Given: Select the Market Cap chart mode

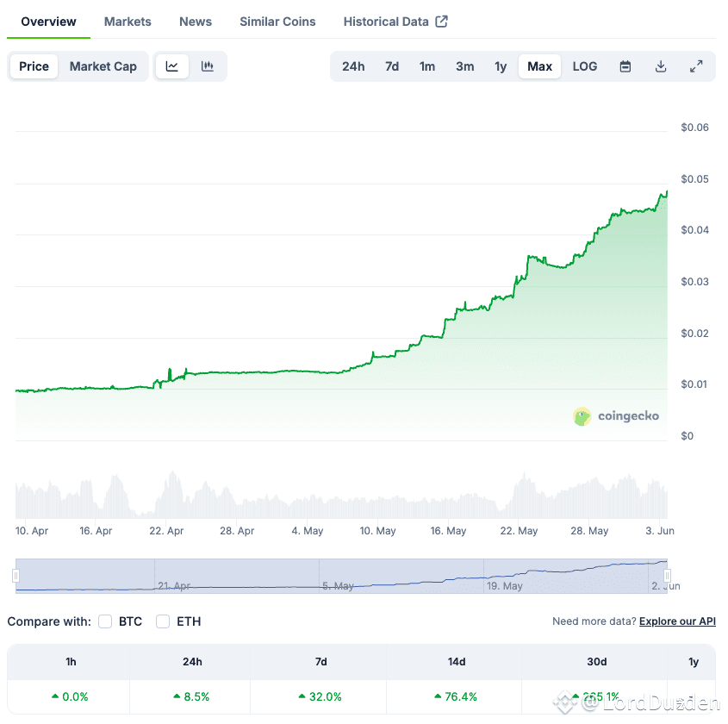Looking at the screenshot, I should [103, 66].
